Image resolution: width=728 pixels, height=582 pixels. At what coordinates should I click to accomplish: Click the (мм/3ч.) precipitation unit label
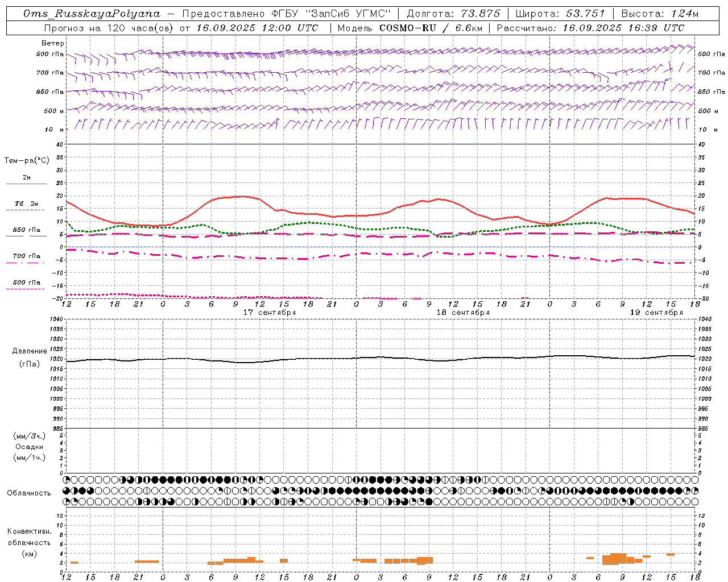tap(30, 436)
